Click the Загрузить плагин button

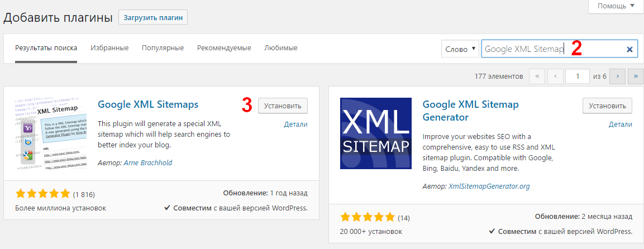tap(153, 18)
